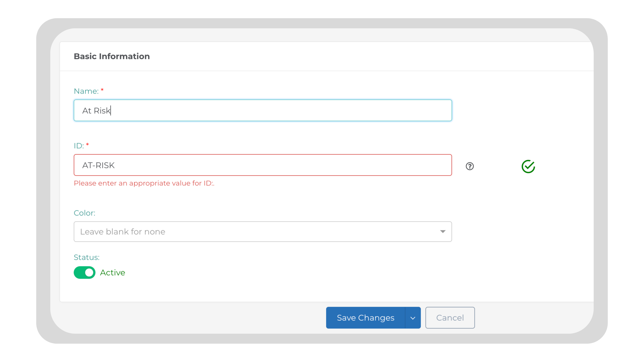This screenshot has height=362, width=644.
Task: Toggle the Active status switch
Action: [85, 272]
